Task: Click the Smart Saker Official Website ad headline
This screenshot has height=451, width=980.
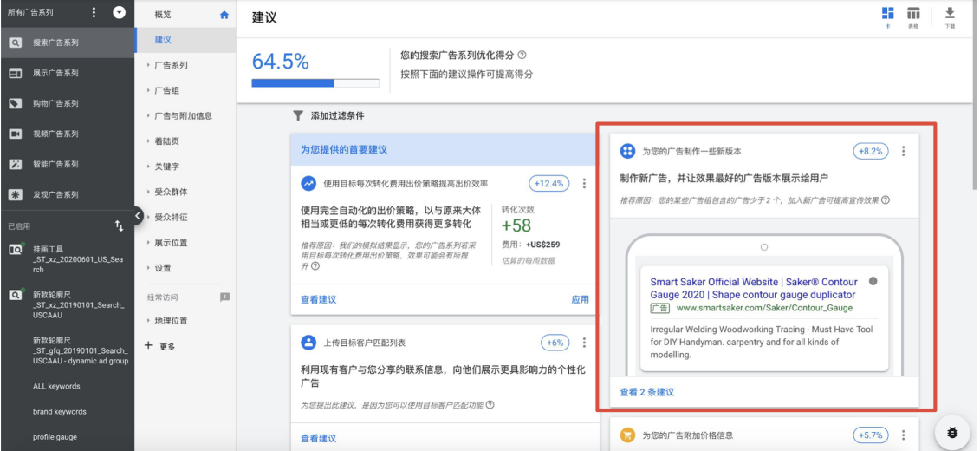Action: click(754, 288)
